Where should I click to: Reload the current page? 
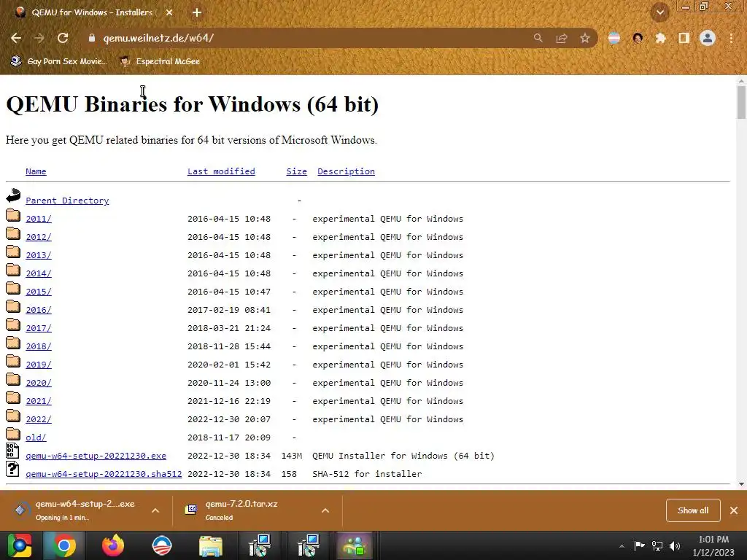coord(63,38)
